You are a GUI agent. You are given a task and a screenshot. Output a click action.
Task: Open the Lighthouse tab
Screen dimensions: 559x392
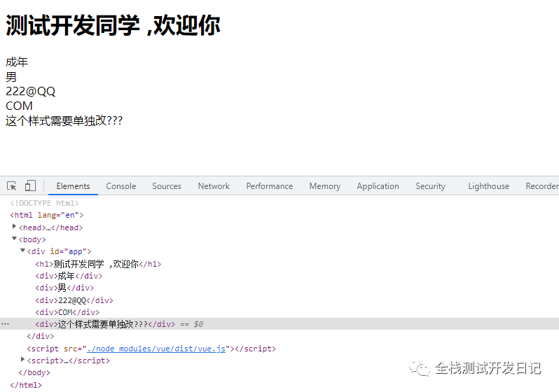(x=488, y=186)
